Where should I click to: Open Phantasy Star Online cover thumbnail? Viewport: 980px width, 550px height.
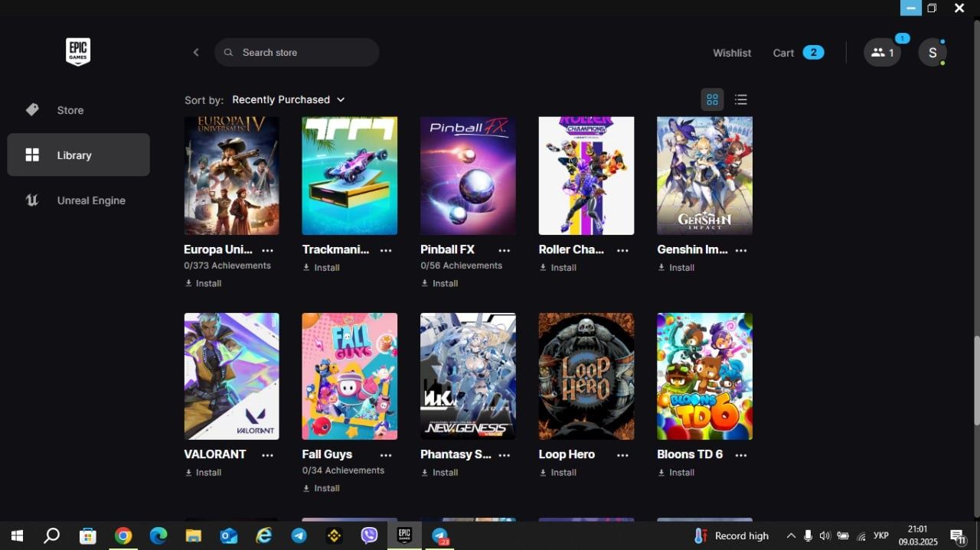click(x=468, y=376)
